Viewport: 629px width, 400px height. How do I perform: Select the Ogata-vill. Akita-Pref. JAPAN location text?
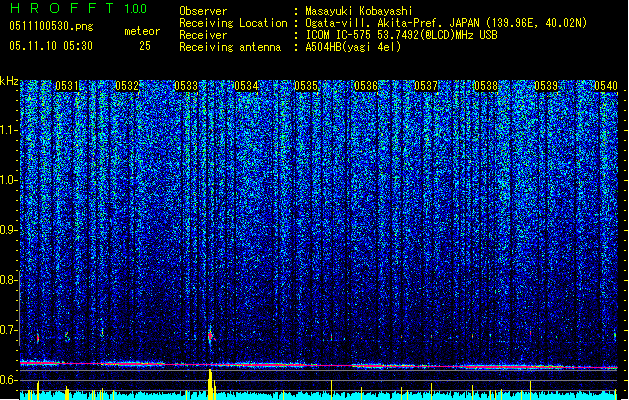[x=446, y=23]
